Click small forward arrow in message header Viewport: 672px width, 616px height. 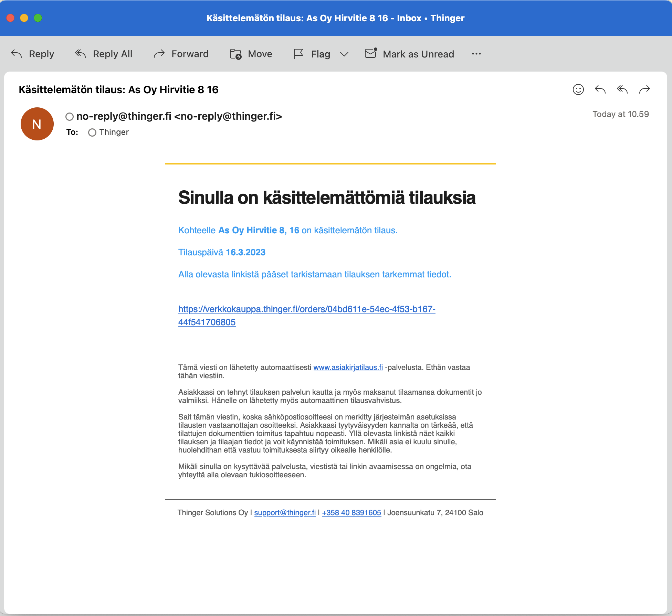(x=644, y=89)
